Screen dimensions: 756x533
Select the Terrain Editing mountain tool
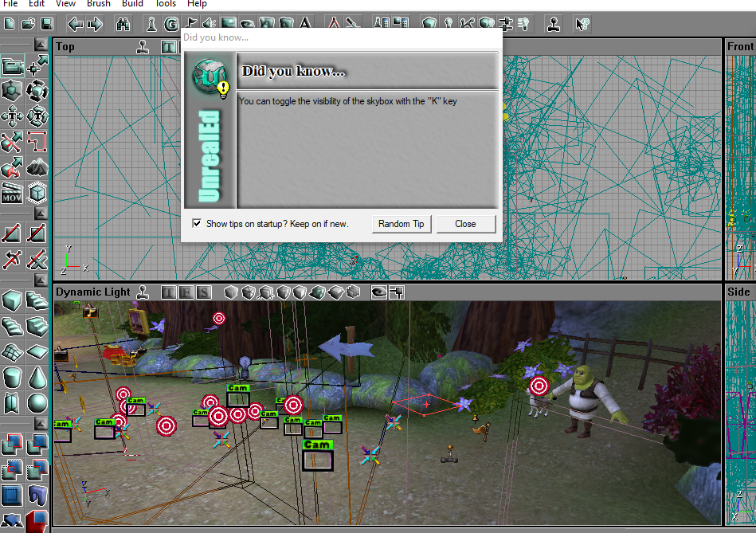click(x=37, y=168)
